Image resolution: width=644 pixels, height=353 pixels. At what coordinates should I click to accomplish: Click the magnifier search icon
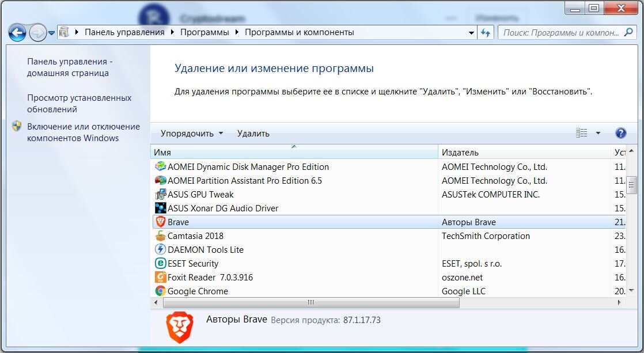pos(628,32)
